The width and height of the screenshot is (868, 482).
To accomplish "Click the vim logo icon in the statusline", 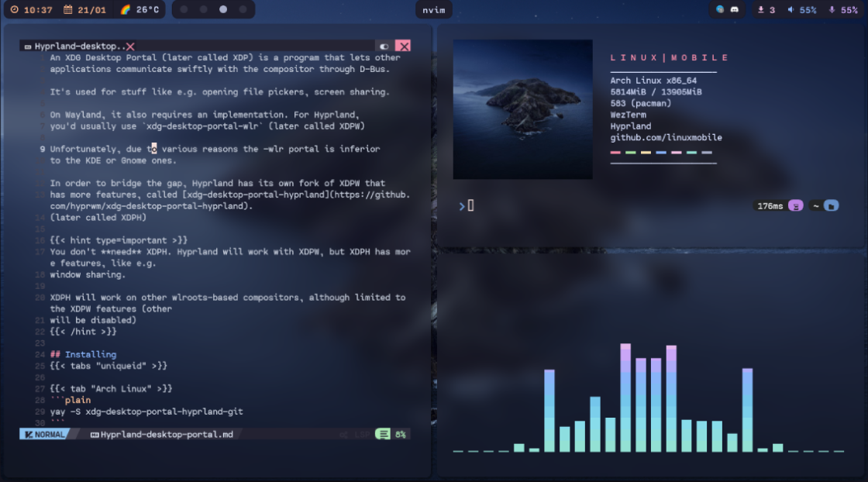I will (29, 435).
